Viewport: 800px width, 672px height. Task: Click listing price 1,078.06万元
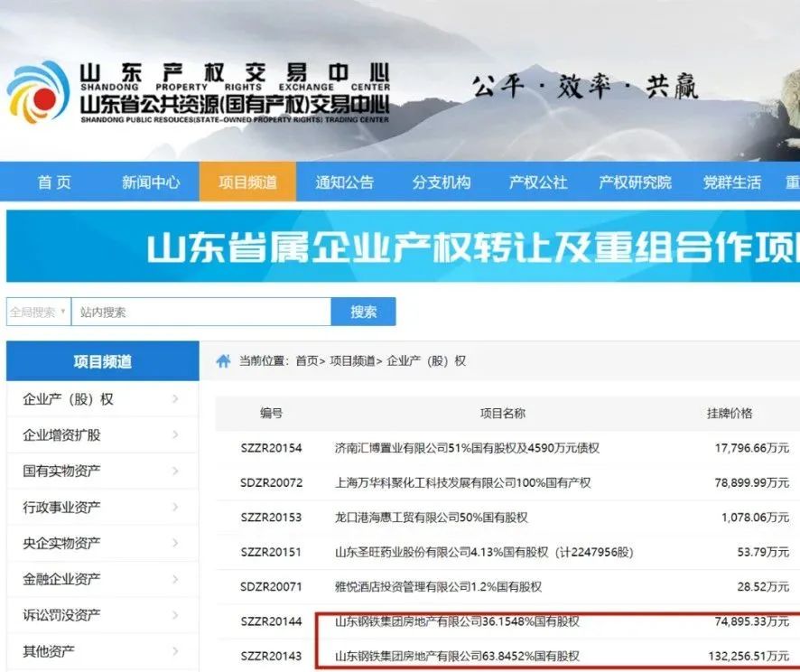click(x=756, y=518)
